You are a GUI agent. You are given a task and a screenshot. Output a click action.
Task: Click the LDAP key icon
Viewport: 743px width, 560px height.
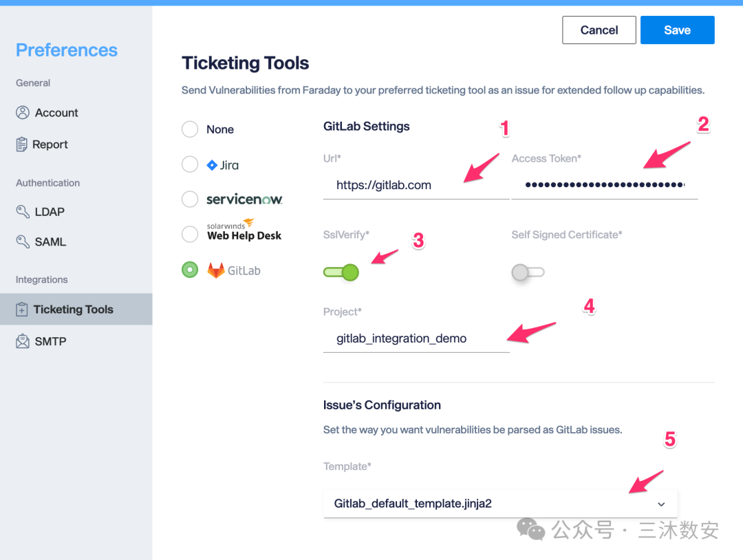23,212
